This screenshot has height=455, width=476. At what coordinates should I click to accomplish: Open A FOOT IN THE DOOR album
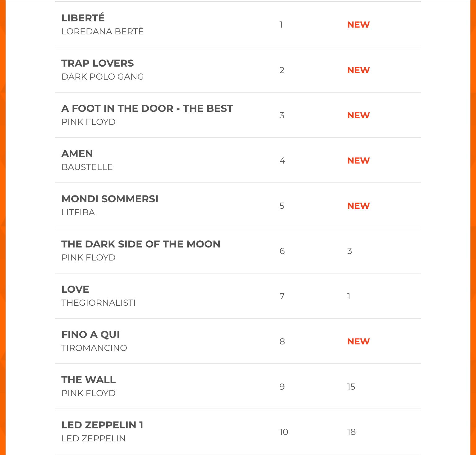(x=147, y=108)
